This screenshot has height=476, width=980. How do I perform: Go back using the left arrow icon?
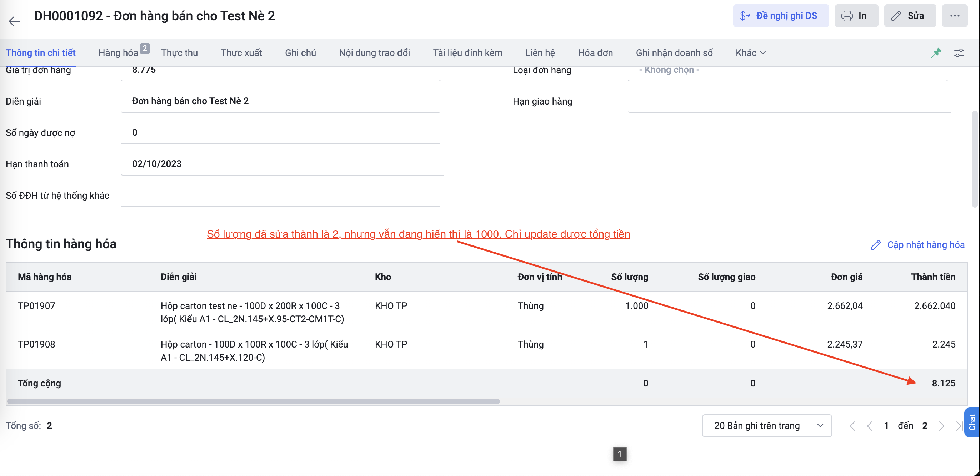tap(14, 21)
